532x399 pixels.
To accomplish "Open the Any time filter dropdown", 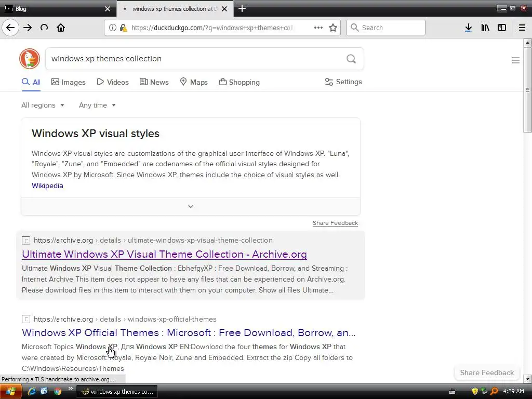I will coord(97,105).
